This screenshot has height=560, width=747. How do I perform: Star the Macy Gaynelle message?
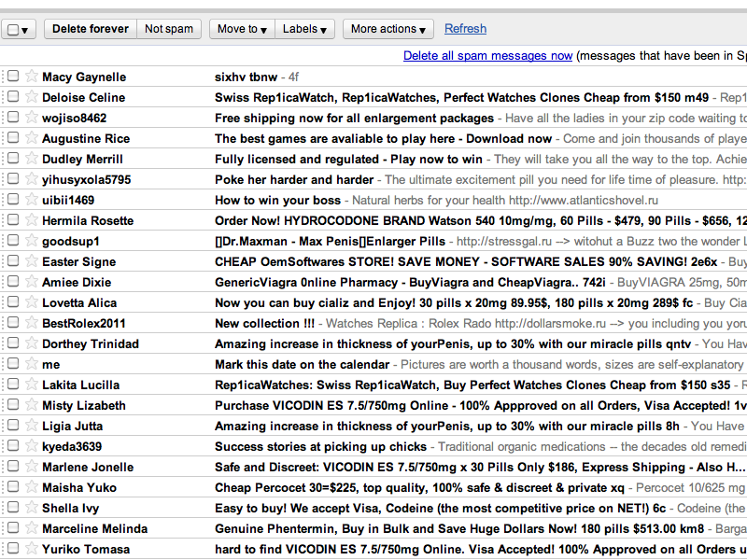point(32,76)
